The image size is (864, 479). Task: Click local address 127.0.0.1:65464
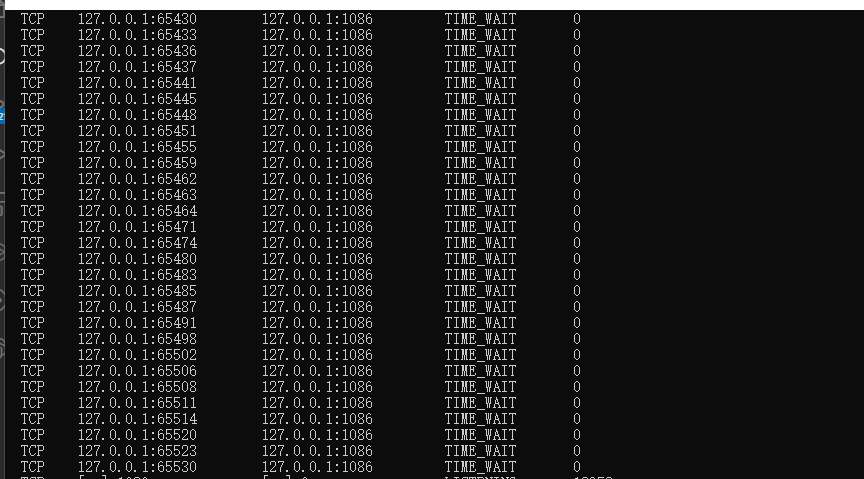[x=137, y=211]
